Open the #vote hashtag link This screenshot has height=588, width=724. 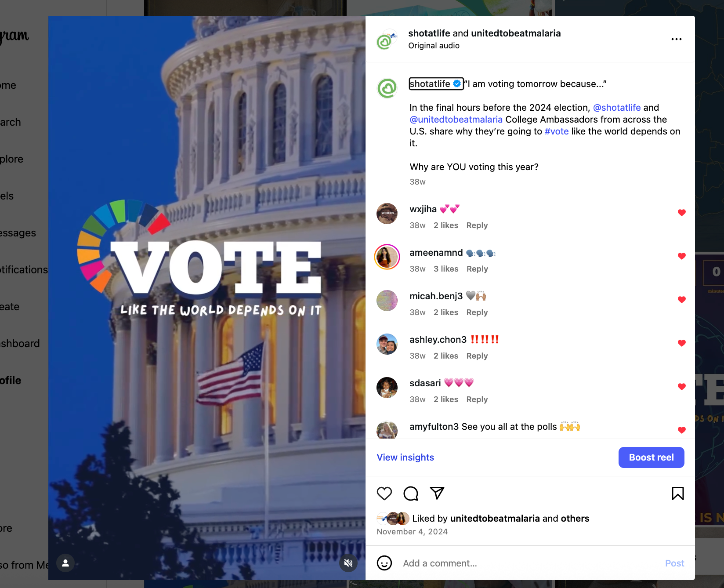557,131
